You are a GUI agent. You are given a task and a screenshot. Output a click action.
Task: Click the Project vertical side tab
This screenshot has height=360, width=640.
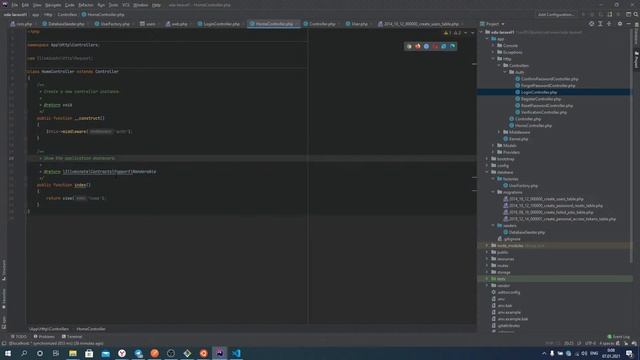tap(636, 60)
